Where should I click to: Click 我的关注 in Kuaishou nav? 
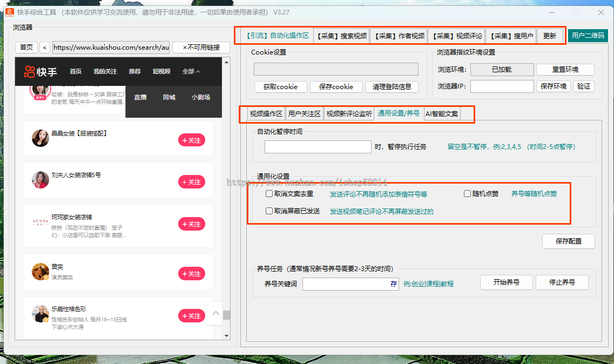coord(105,71)
